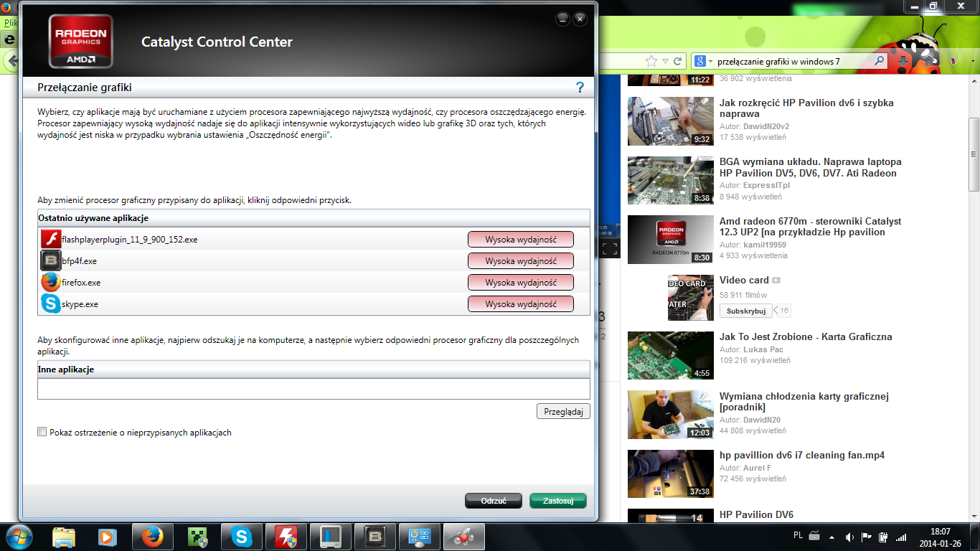Enable warning about unassigned applications checkbox
The image size is (980, 551).
click(x=42, y=432)
